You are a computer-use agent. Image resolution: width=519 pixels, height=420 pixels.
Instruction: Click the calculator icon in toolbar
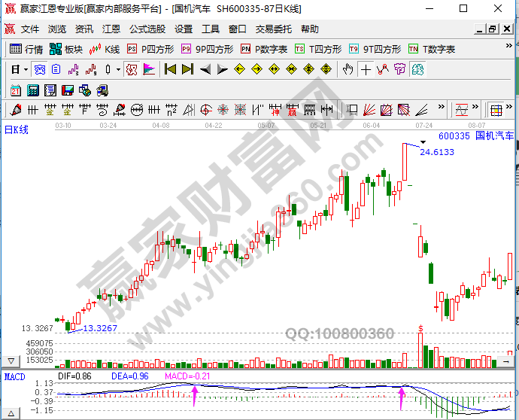pos(32,90)
